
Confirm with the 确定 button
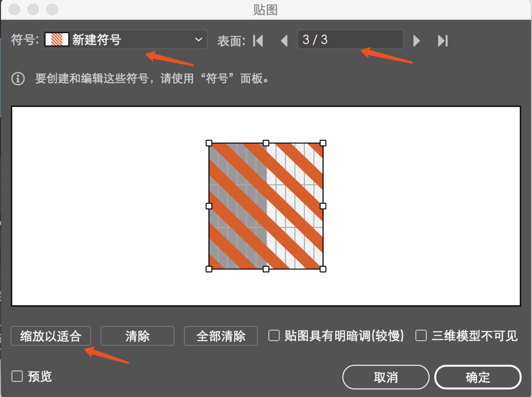(x=478, y=377)
